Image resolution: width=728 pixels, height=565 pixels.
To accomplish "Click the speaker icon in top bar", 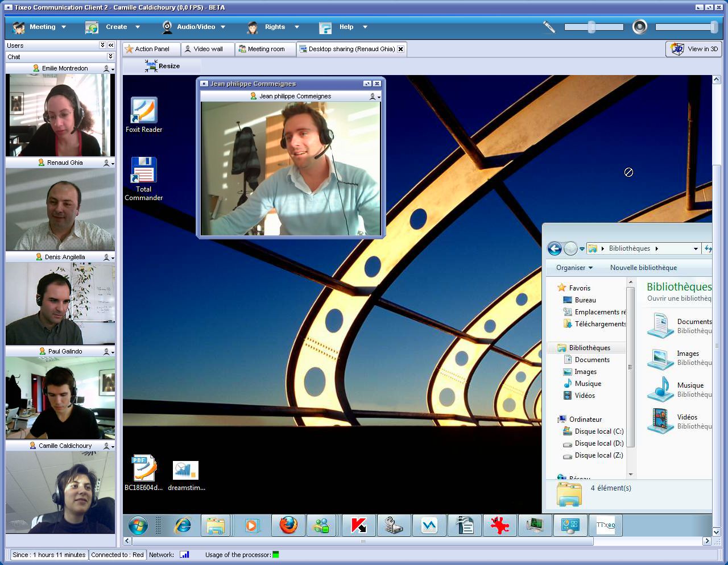I will (x=640, y=27).
